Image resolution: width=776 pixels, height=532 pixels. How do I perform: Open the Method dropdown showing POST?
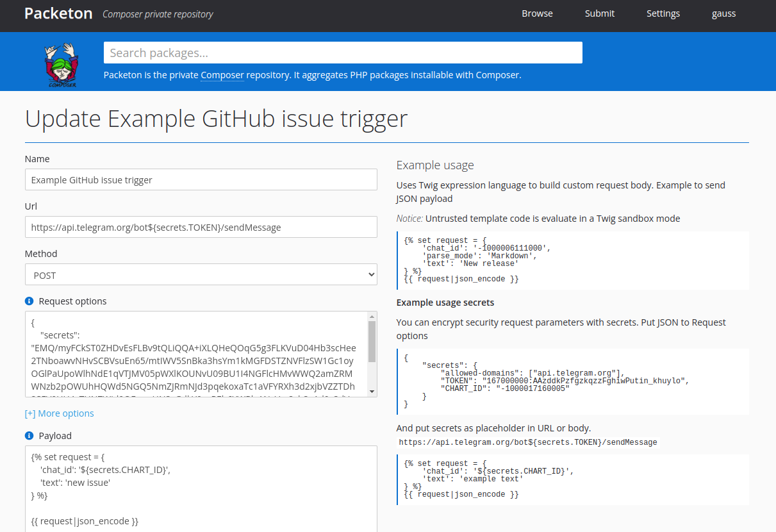coord(201,275)
